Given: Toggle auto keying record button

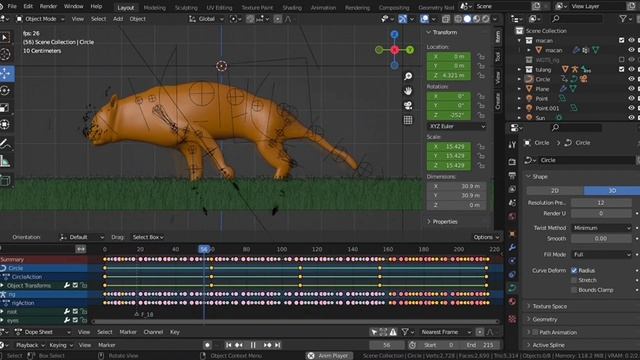Looking at the screenshot, I should (207, 345).
